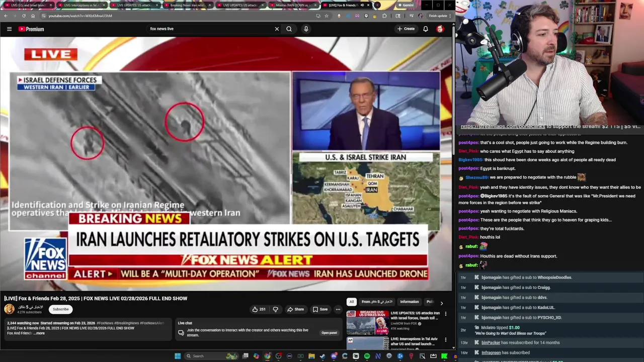The image size is (644, 362).
Task: Open YouTube notifications bell
Action: click(426, 29)
